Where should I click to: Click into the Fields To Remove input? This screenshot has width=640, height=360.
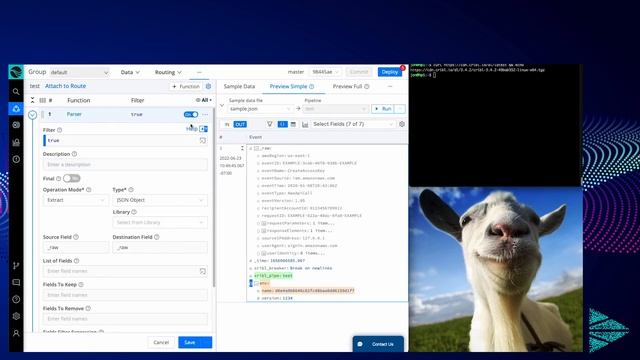(x=125, y=319)
